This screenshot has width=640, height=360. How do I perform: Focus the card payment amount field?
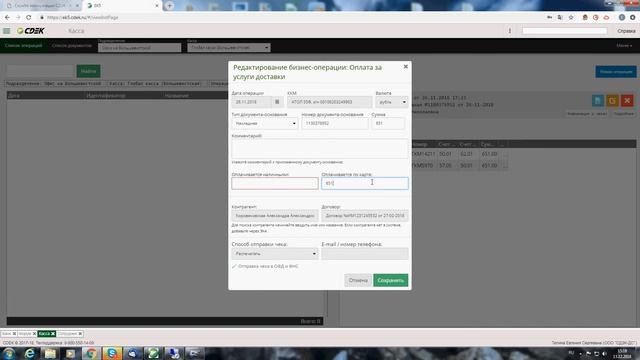[x=364, y=183]
